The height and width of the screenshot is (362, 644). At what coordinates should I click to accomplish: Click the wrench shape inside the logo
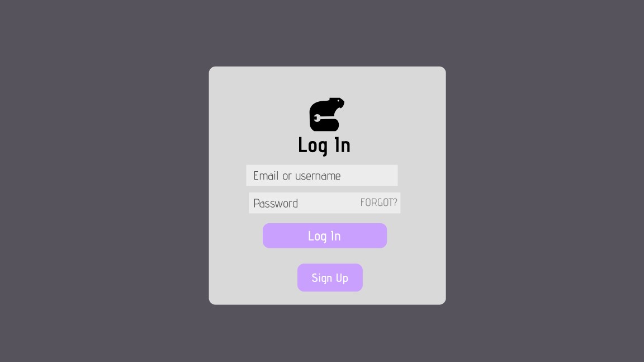[x=324, y=119]
